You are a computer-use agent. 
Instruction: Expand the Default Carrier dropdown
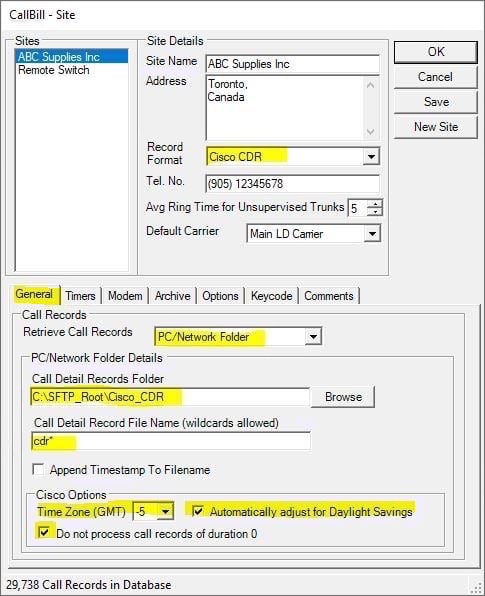tap(372, 234)
